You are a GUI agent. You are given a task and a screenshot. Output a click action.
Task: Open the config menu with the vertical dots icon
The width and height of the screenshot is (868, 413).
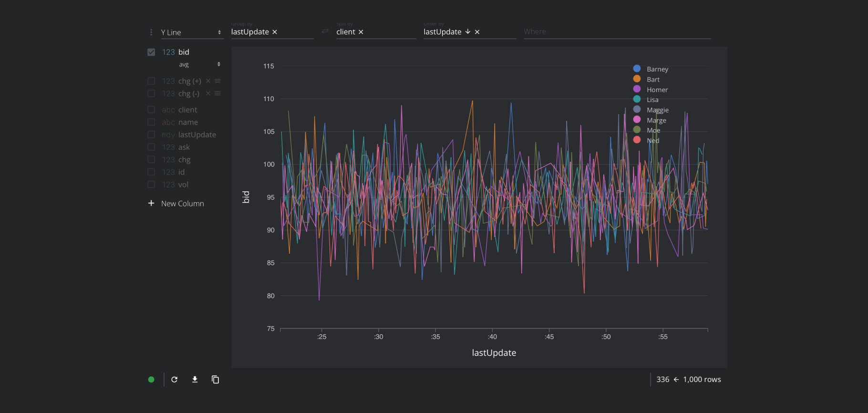151,32
